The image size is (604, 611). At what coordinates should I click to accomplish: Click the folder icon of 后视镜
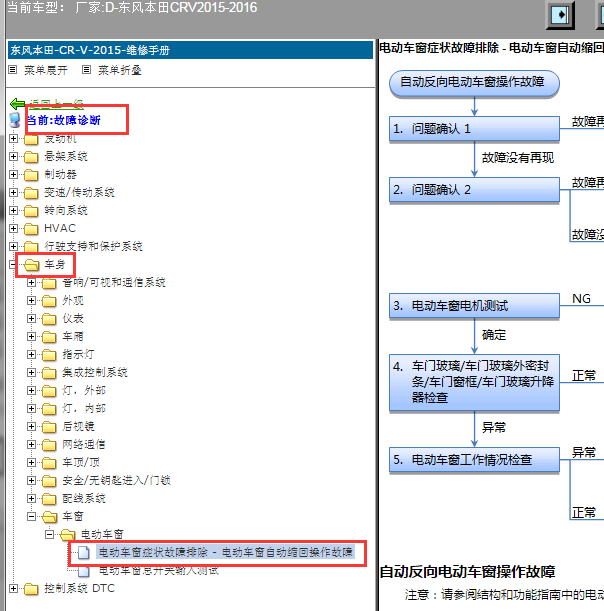click(x=49, y=427)
